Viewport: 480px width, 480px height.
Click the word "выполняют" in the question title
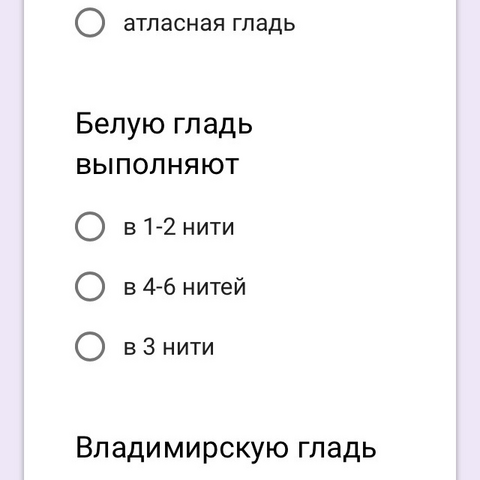(x=157, y=165)
